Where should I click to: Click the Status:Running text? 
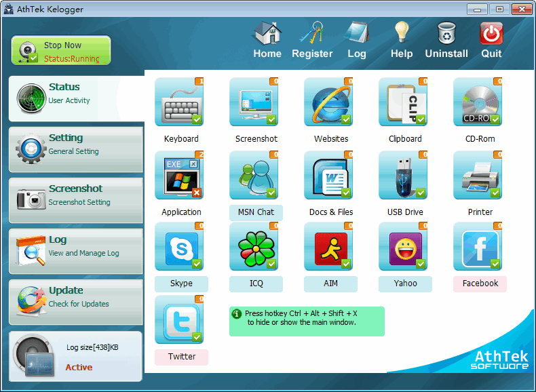[x=71, y=59]
